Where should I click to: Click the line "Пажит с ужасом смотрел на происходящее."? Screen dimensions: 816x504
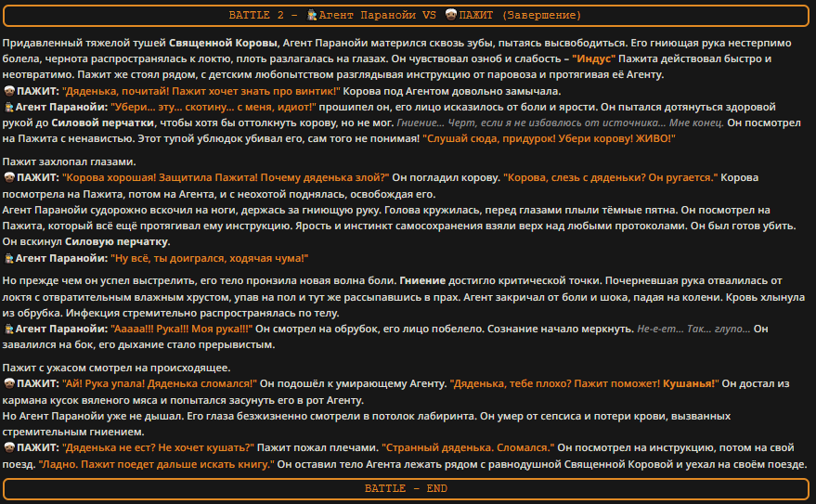coord(117,368)
